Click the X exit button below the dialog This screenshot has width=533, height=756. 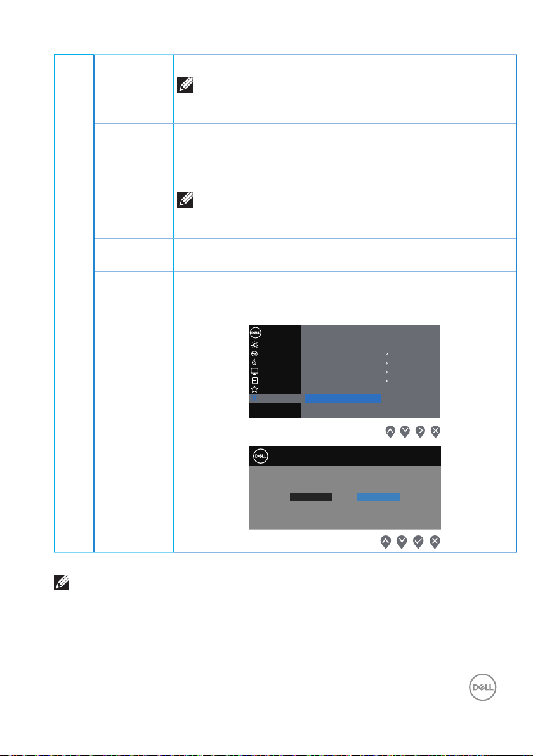tap(435, 542)
